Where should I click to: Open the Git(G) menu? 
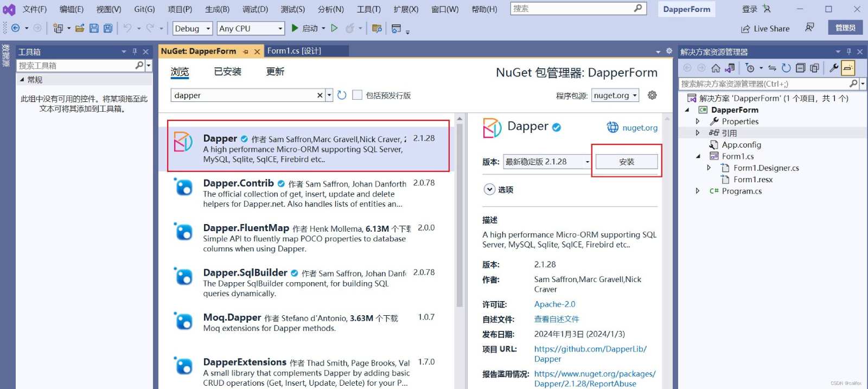144,9
